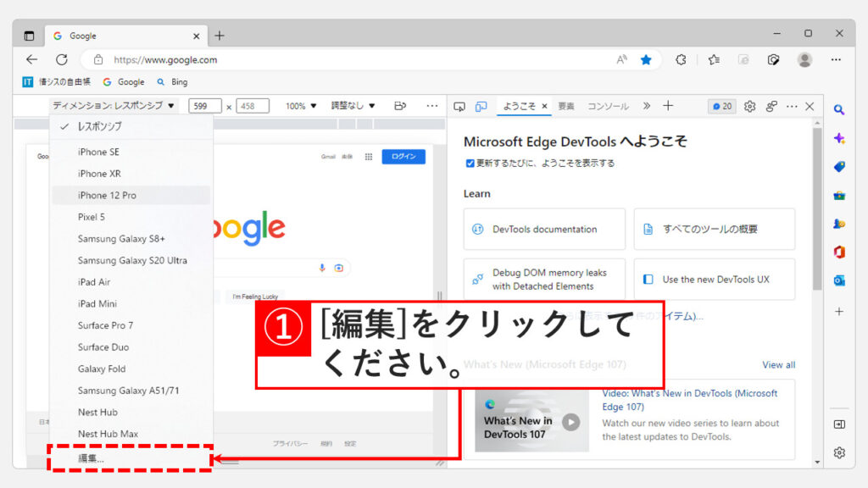868x488 pixels.
Task: Start Google voice search microphone
Action: (x=322, y=268)
